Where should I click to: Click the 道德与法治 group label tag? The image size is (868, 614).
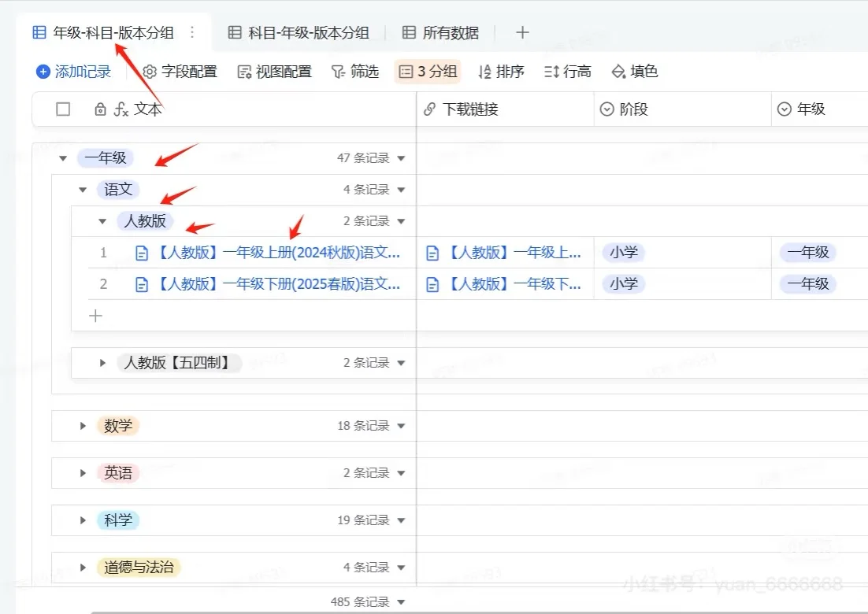tap(139, 568)
